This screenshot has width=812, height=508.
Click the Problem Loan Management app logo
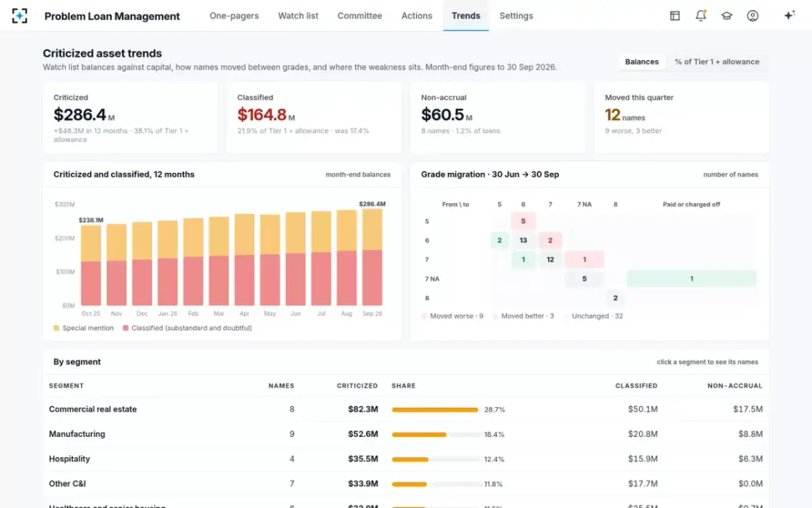click(20, 16)
